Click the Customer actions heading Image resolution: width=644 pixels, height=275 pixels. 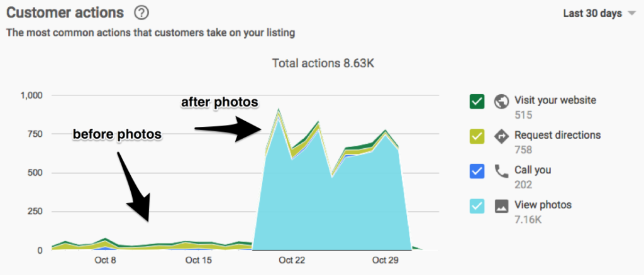pos(65,13)
